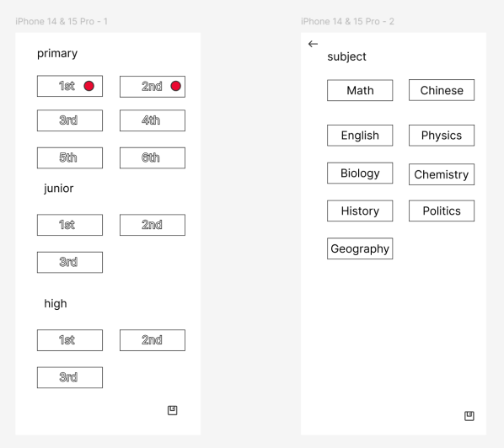Open the Chinese subject

coord(442,90)
